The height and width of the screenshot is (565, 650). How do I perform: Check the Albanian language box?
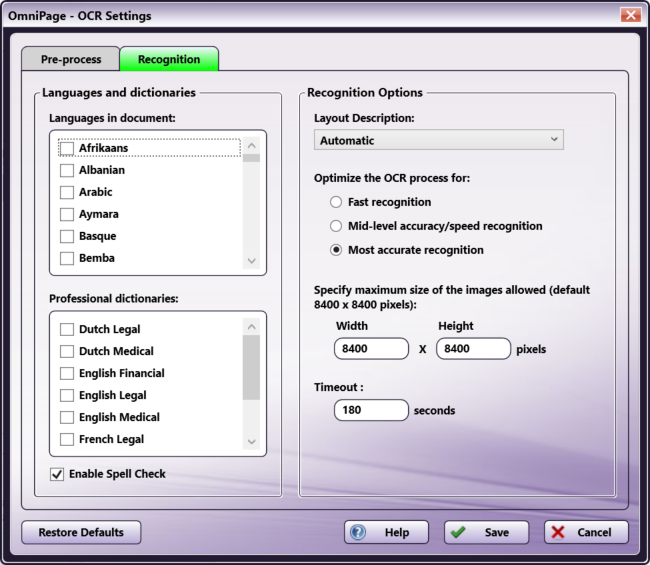click(67, 170)
